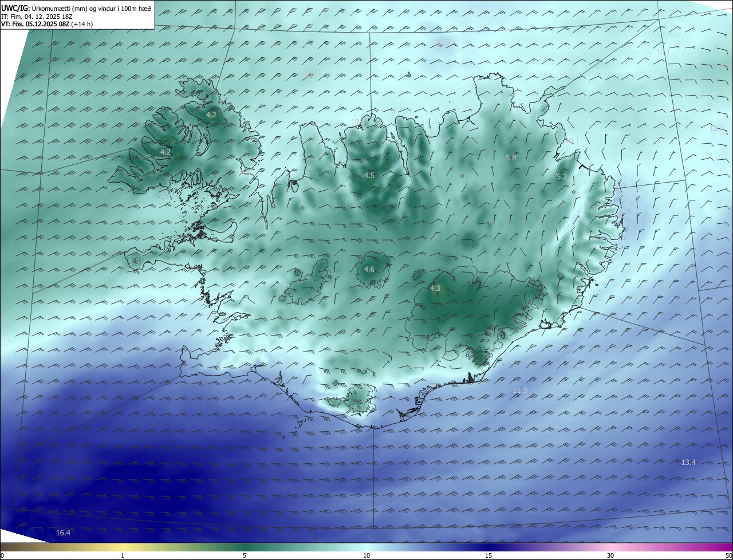Click the valid time line 'VT: Fös. 05.12.2025 08Z (+14 h)'

[x=47, y=24]
